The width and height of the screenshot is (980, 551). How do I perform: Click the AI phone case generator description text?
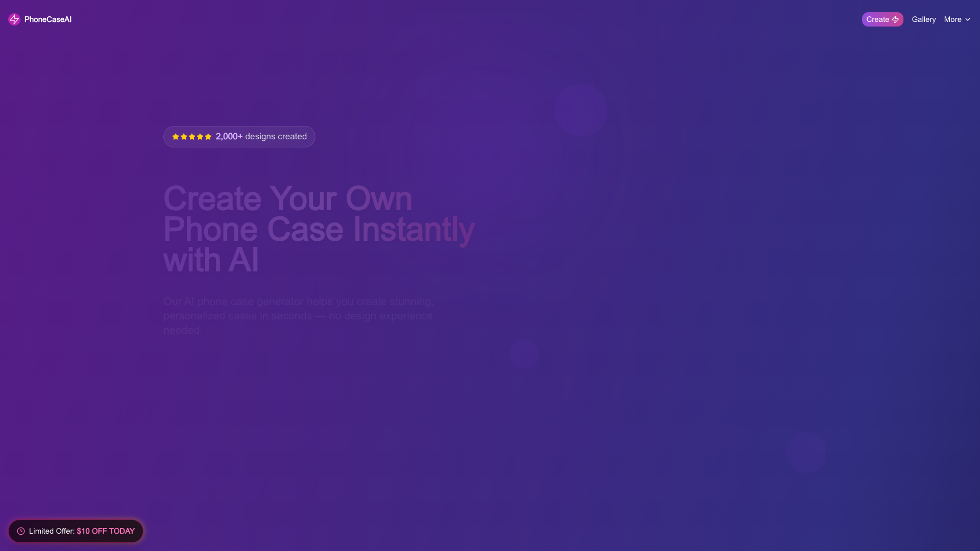click(299, 316)
